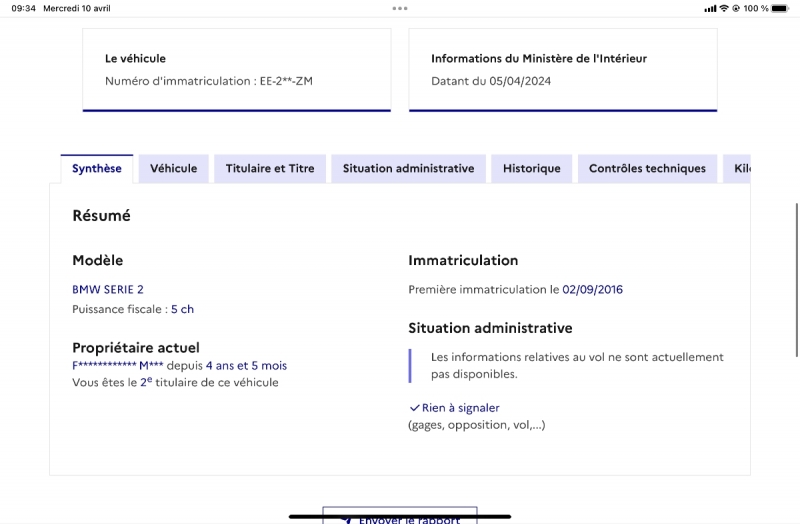Click the Résumé heading
The image size is (800, 524).
102,215
